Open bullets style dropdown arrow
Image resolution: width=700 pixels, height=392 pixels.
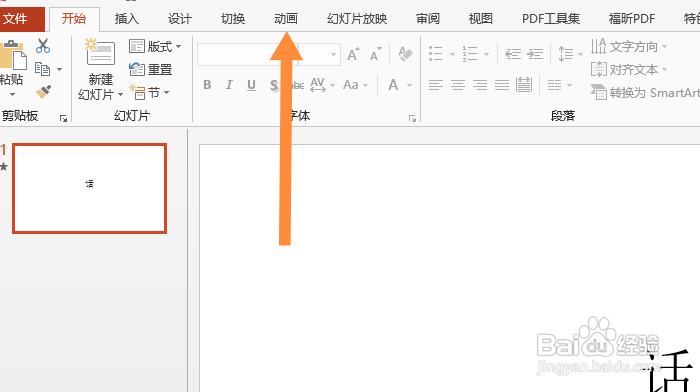[x=452, y=54]
